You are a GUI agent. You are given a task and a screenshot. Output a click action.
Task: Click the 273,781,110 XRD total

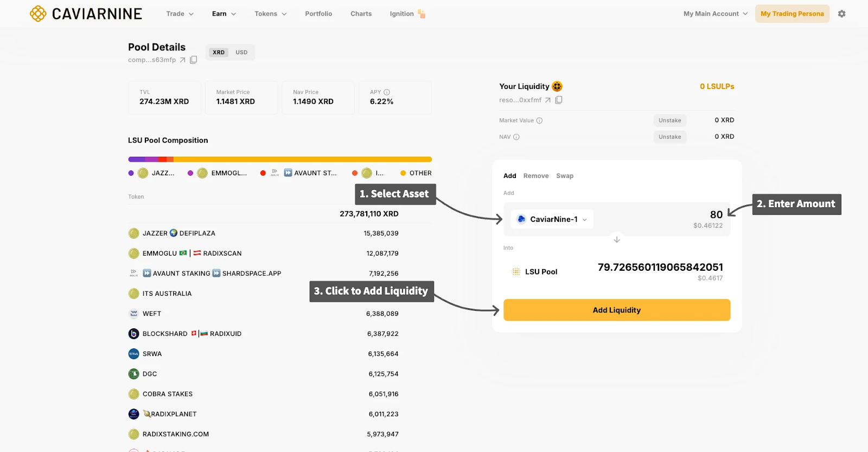pyautogui.click(x=369, y=214)
